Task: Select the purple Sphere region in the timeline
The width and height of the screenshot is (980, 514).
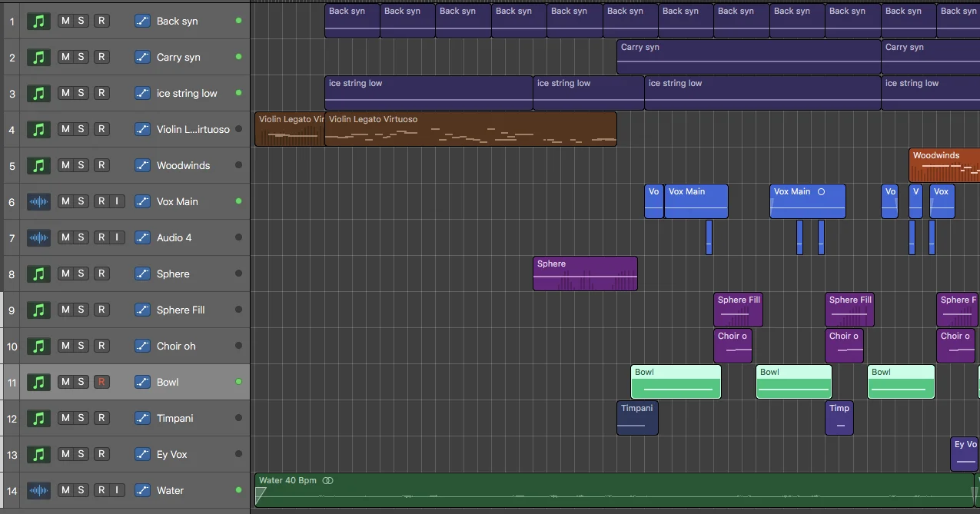Action: tap(585, 274)
